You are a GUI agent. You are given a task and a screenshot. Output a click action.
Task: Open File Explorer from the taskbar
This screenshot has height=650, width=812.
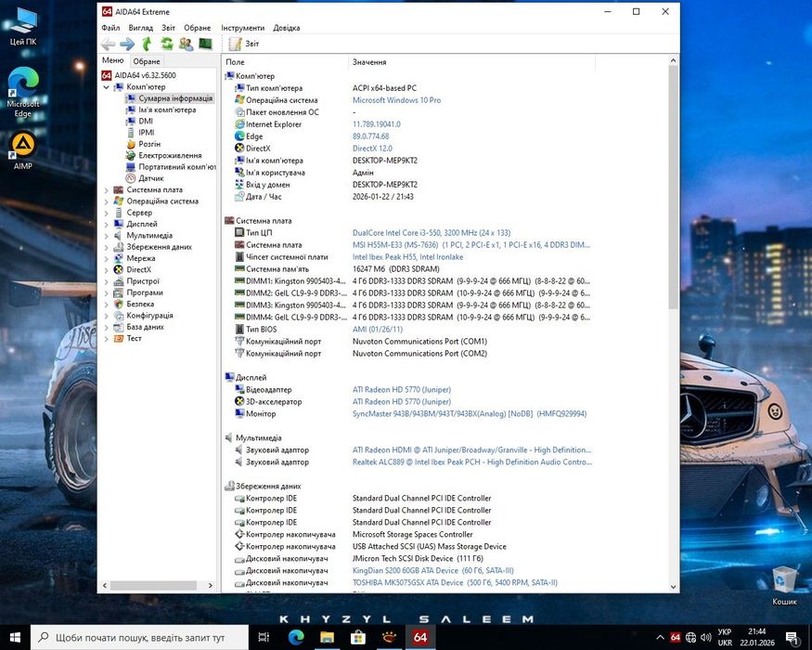tap(327, 637)
